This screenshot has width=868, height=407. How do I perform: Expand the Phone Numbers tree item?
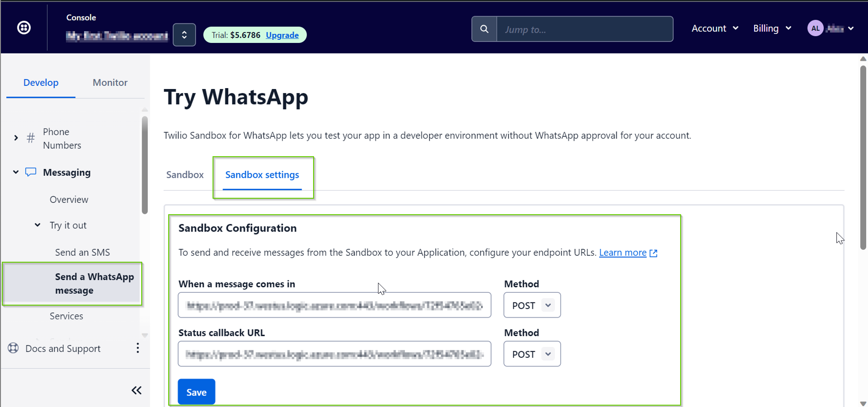[x=16, y=138]
